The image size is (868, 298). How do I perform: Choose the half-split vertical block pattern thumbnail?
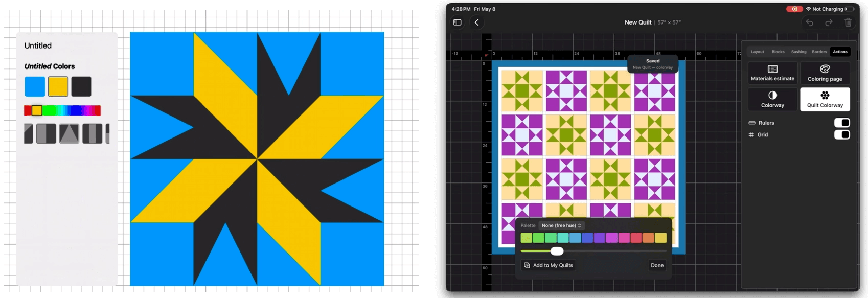click(x=46, y=133)
